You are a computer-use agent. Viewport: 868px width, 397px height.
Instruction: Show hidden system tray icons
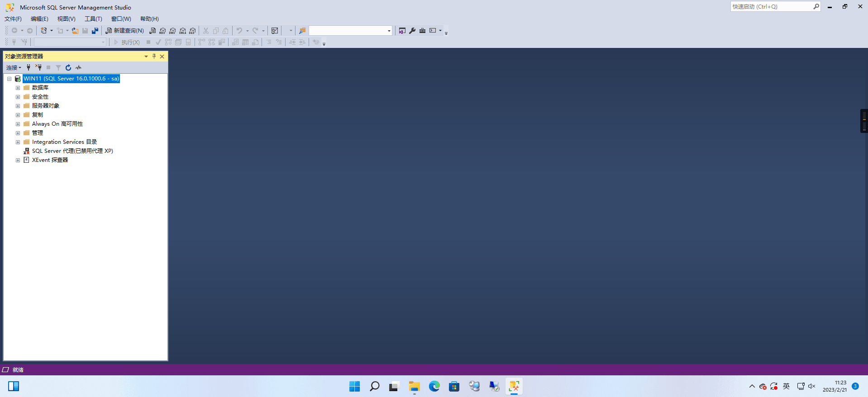pos(752,386)
